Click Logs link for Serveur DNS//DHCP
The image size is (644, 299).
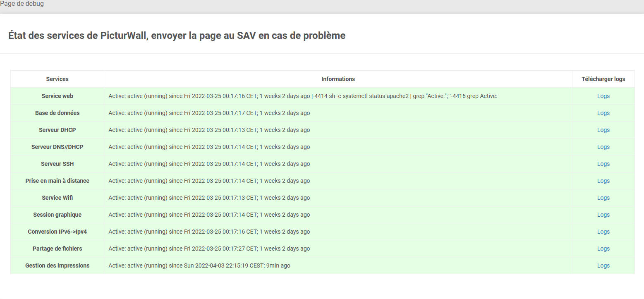coord(603,147)
